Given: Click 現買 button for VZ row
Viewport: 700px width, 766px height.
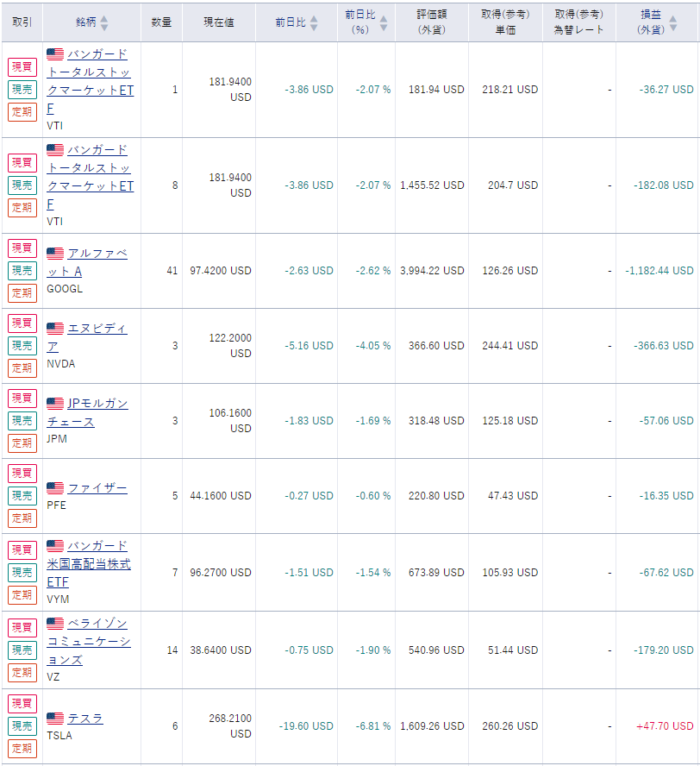Looking at the screenshot, I should click(x=22, y=627).
